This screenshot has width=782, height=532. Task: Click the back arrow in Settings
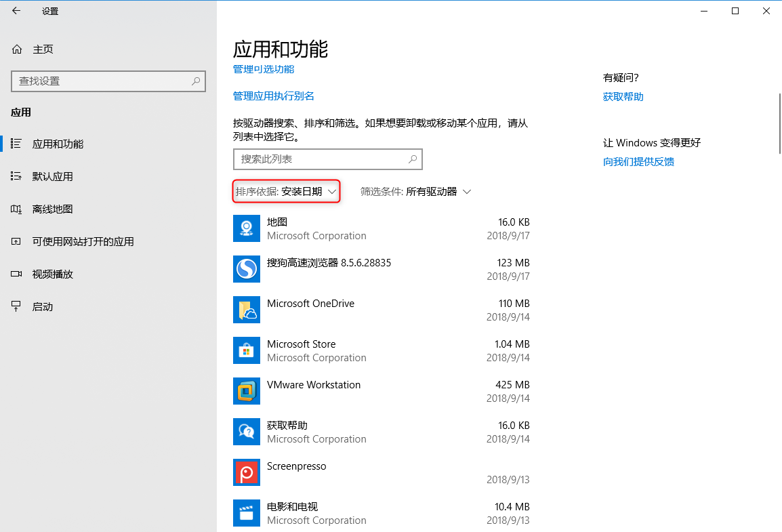[16, 10]
